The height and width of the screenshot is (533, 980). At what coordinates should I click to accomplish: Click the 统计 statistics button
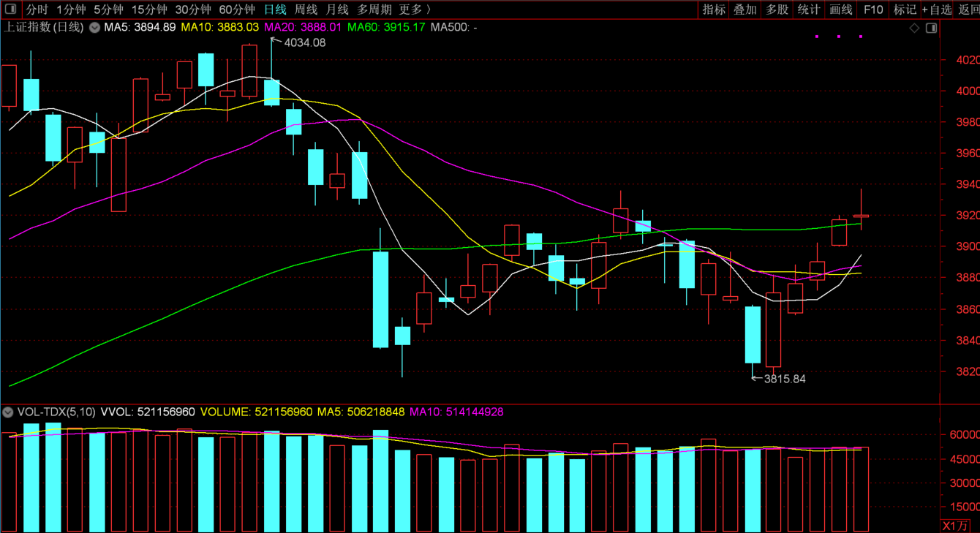click(x=809, y=10)
